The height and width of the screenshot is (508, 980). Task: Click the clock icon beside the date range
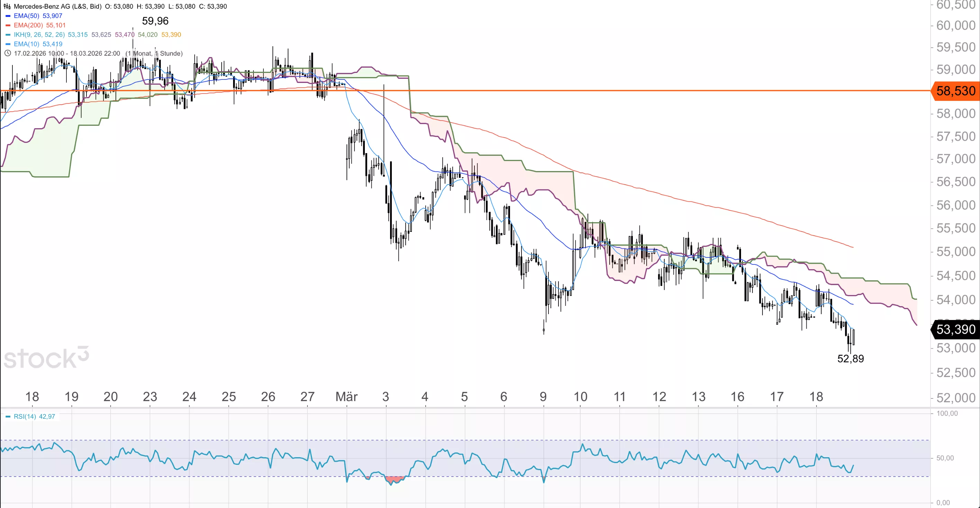click(x=7, y=53)
